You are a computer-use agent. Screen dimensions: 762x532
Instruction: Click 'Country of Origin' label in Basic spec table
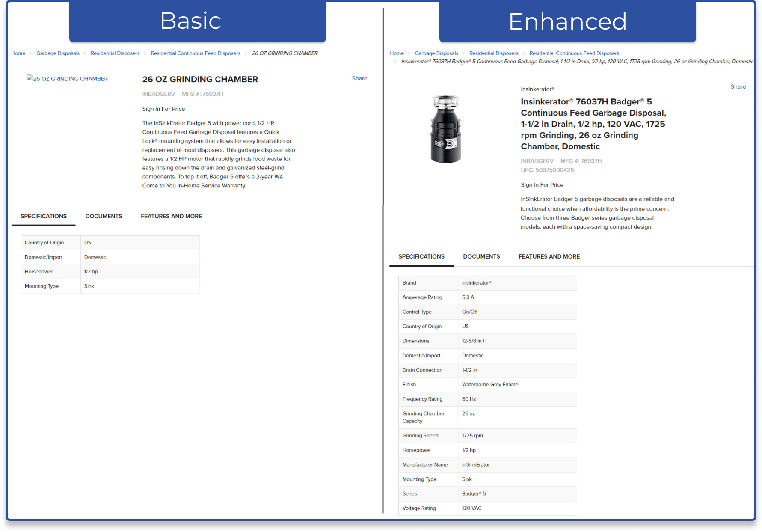(44, 243)
